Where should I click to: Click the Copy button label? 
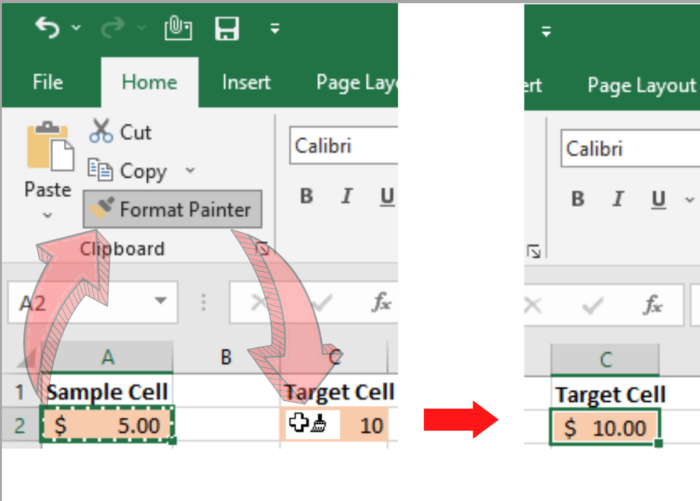click(x=143, y=171)
